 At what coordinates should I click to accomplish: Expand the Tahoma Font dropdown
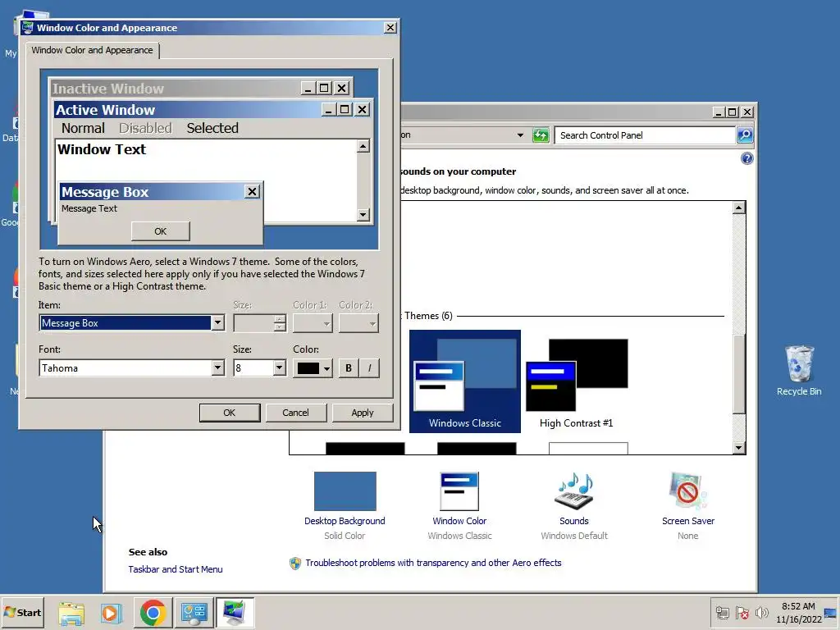pos(217,368)
